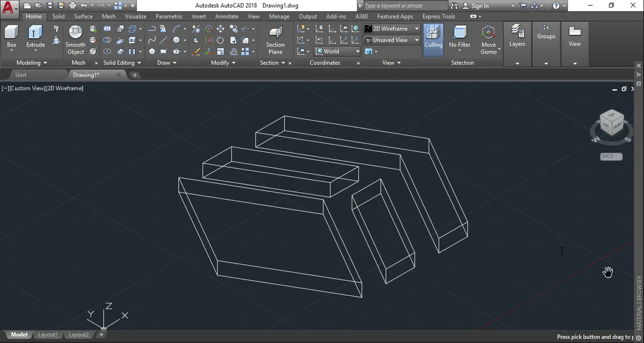Add a new layout with plus button
Image resolution: width=644 pixels, height=343 pixels.
tap(101, 334)
